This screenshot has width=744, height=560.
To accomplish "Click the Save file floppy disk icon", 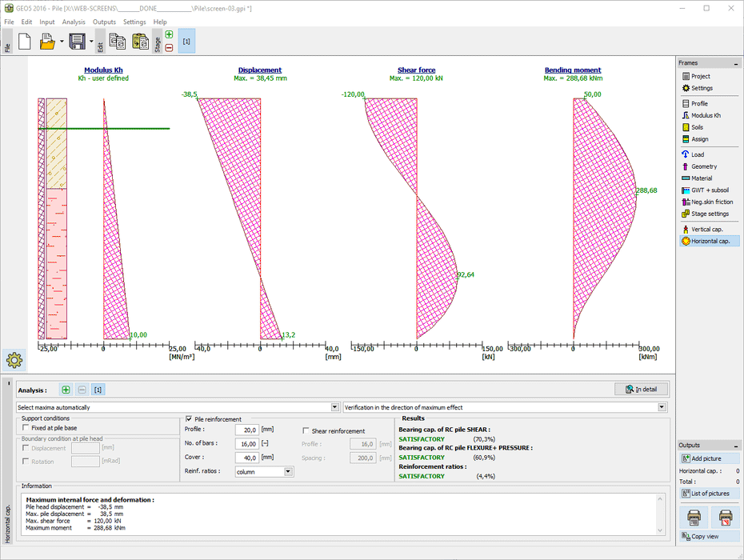I will [77, 42].
